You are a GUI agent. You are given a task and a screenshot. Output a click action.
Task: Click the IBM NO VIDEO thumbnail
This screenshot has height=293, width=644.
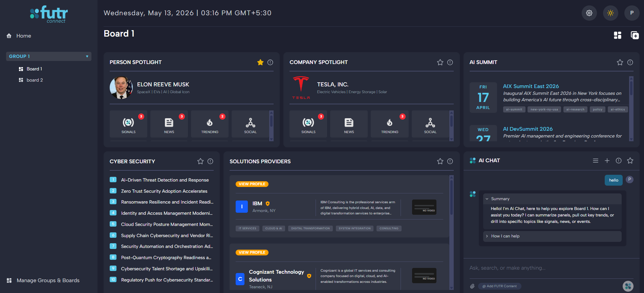[424, 207]
